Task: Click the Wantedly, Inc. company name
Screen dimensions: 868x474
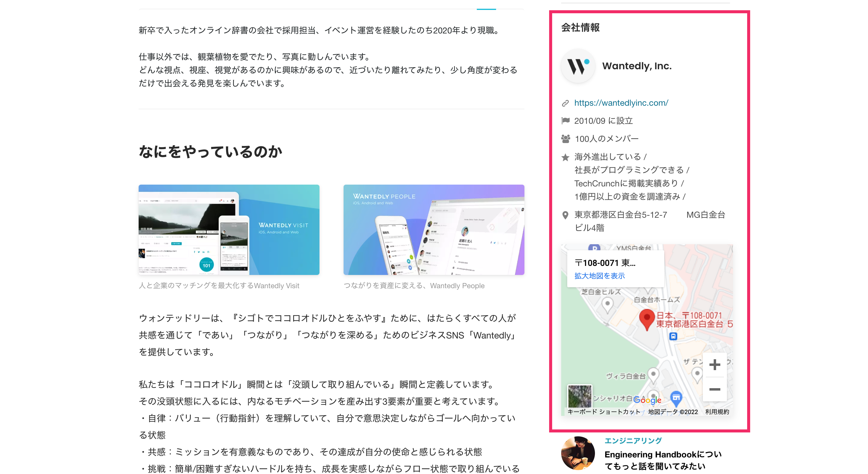Action: click(637, 66)
